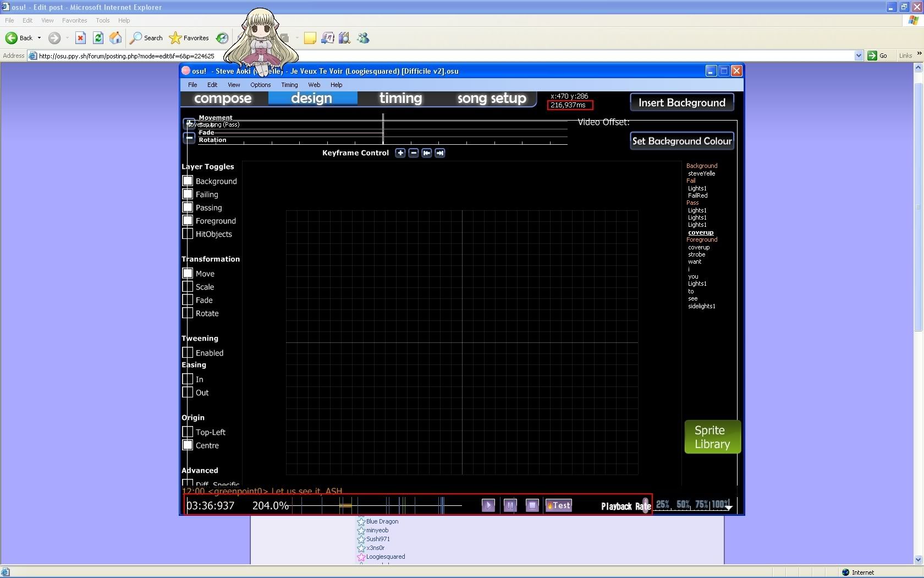Start Test mode for the beatmap
The image size is (924, 578).
pos(558,505)
